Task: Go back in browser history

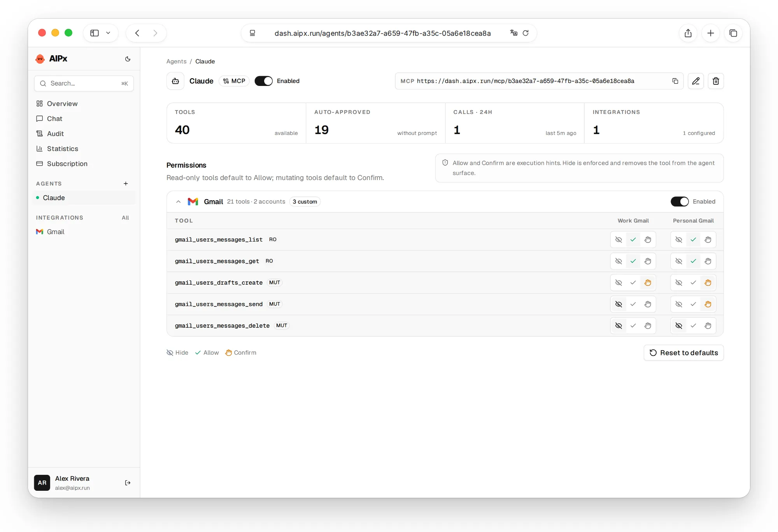Action: 137,33
